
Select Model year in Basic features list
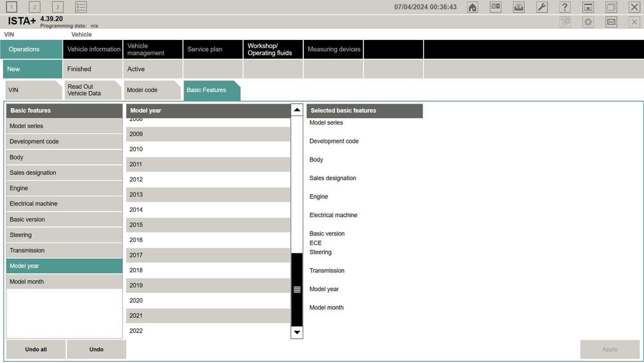(64, 266)
